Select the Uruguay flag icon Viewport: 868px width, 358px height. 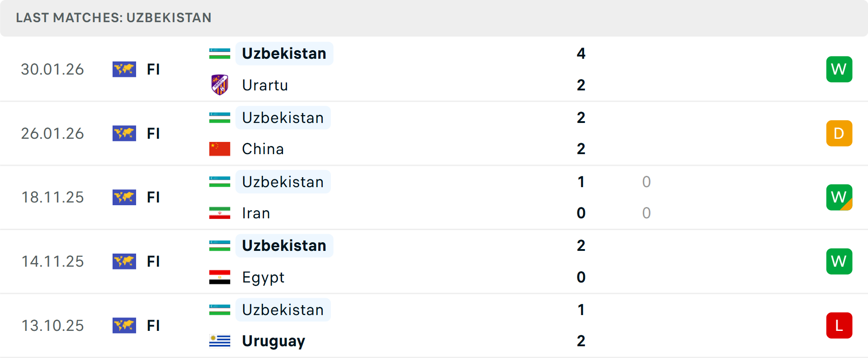pos(219,341)
